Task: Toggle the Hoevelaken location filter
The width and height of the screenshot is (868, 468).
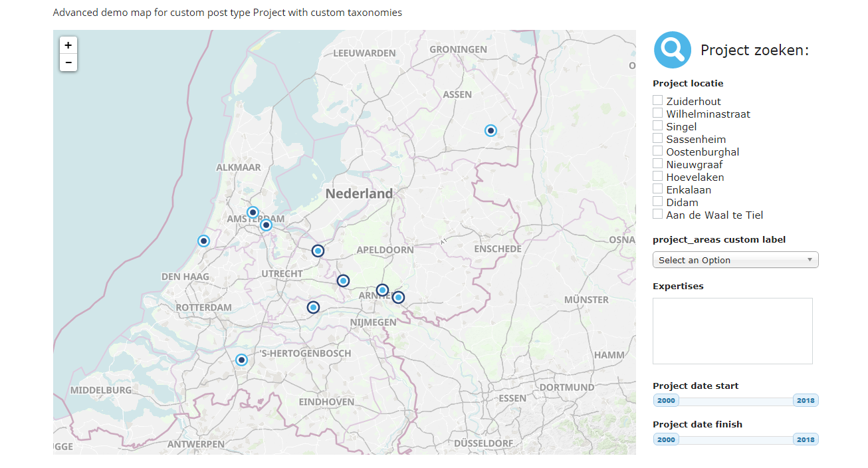Action: click(658, 176)
